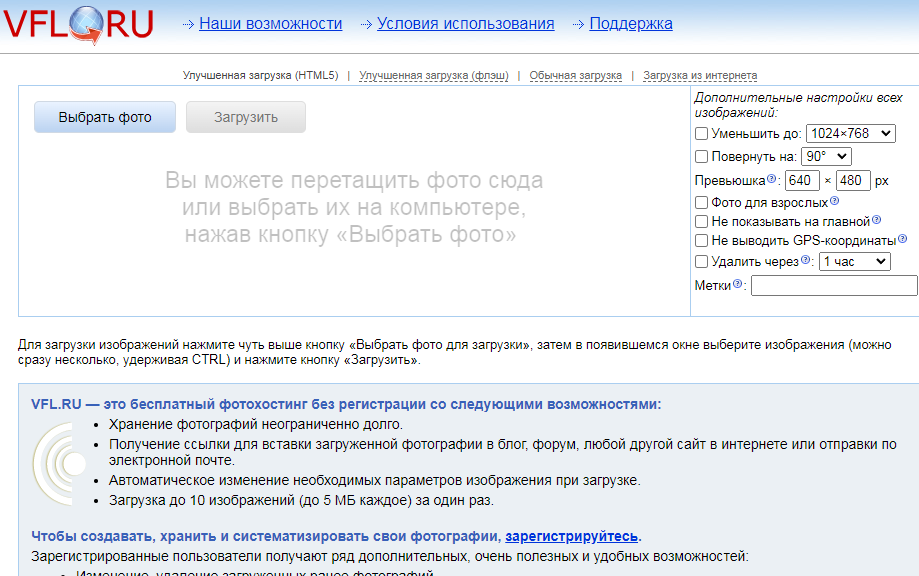This screenshot has width=919, height=576.
Task: Click text 'Загрузка до 10 изображений'
Action: point(202,500)
